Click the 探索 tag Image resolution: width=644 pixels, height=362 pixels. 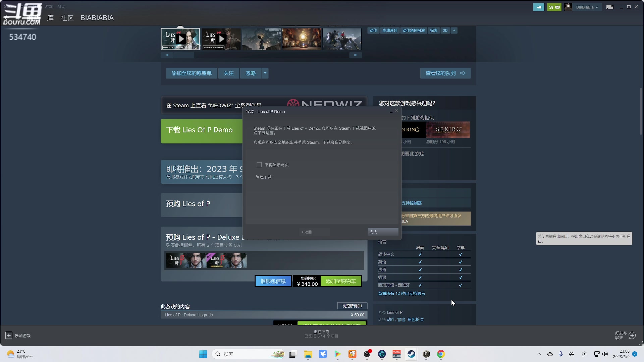click(434, 31)
